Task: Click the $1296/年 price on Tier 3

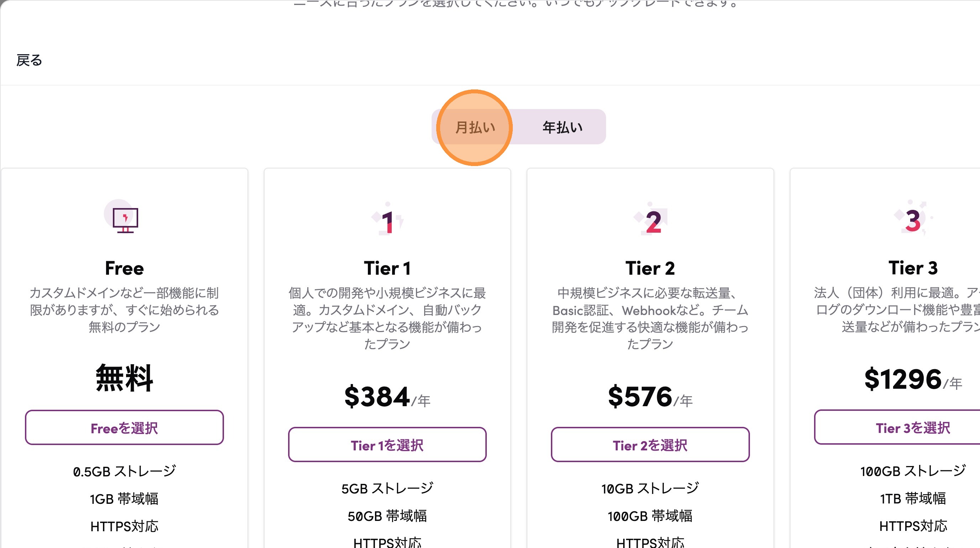Action: tap(912, 380)
